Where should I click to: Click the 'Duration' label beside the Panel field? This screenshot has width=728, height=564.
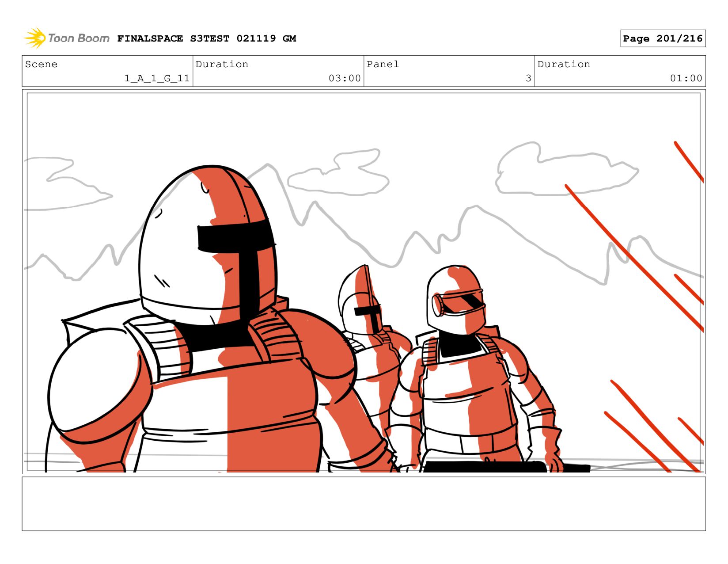pyautogui.click(x=564, y=64)
